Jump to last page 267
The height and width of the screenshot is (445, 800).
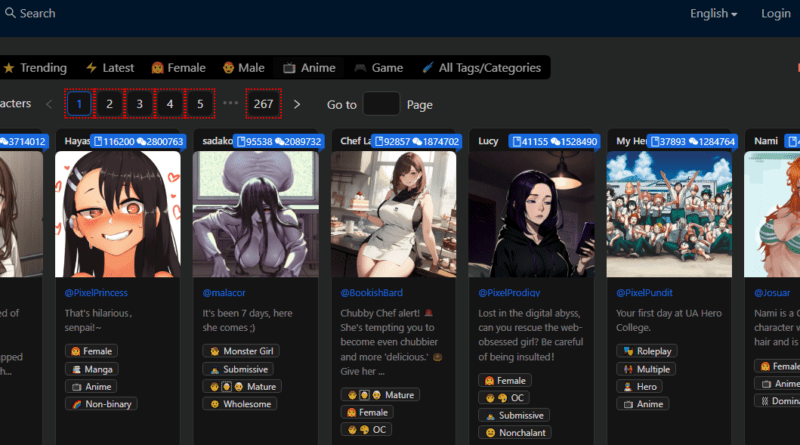(263, 104)
